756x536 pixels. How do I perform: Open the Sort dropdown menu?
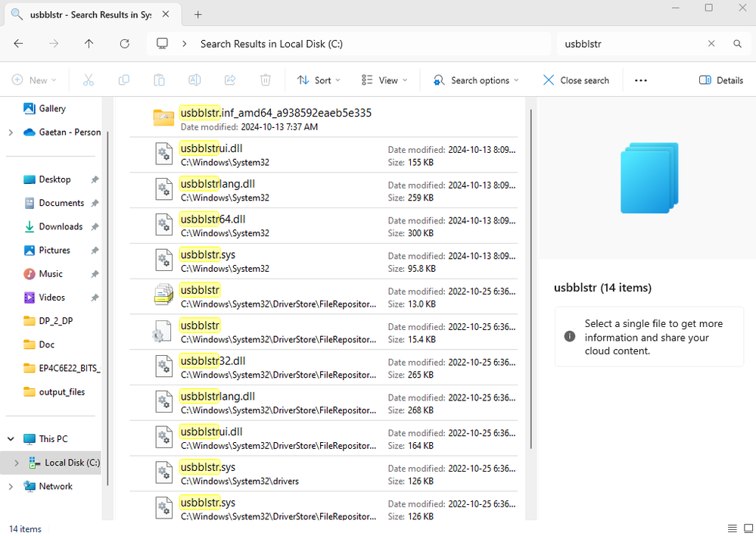[x=319, y=80]
